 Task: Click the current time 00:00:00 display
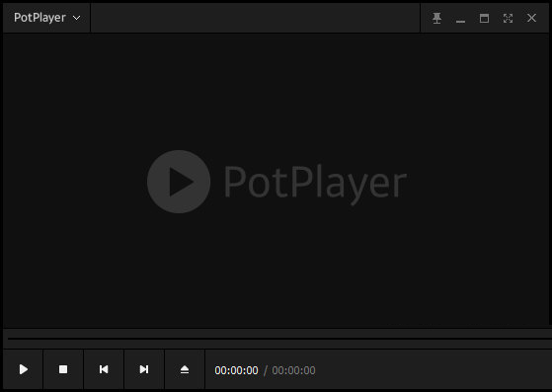coord(236,370)
